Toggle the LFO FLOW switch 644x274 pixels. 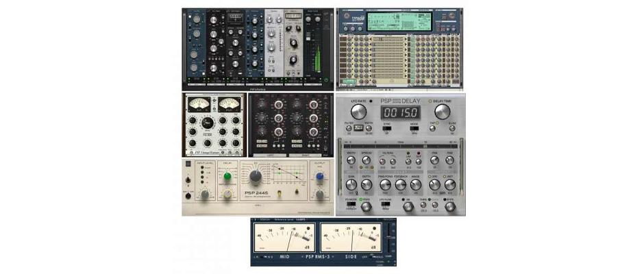coord(385,203)
